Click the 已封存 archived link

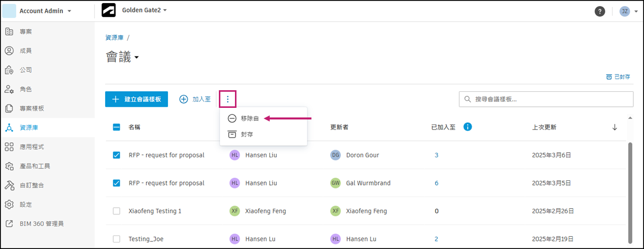[618, 77]
